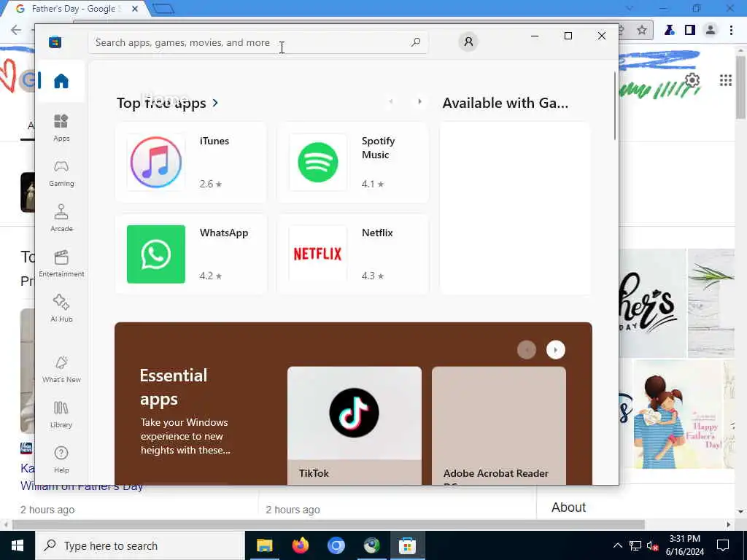This screenshot has width=747, height=560.
Task: Open the taskbar clock showing 3:31 PM
Action: click(x=684, y=545)
